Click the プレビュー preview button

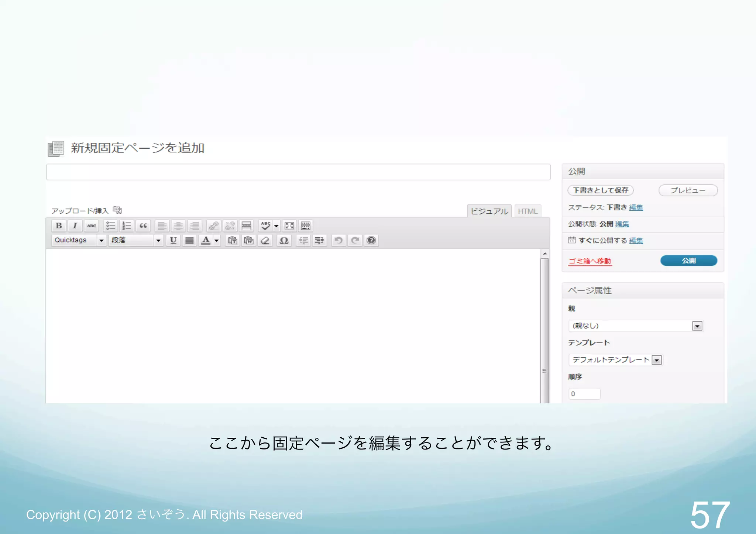(x=688, y=190)
